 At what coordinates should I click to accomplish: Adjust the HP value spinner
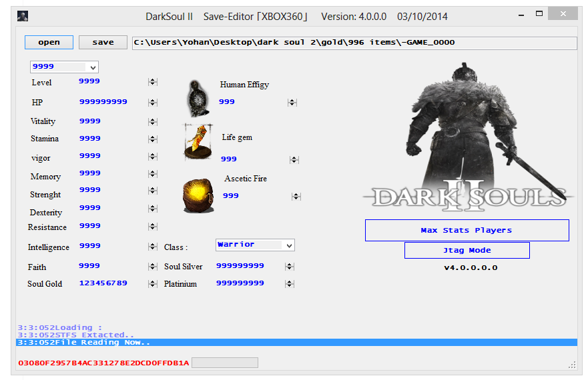click(153, 103)
